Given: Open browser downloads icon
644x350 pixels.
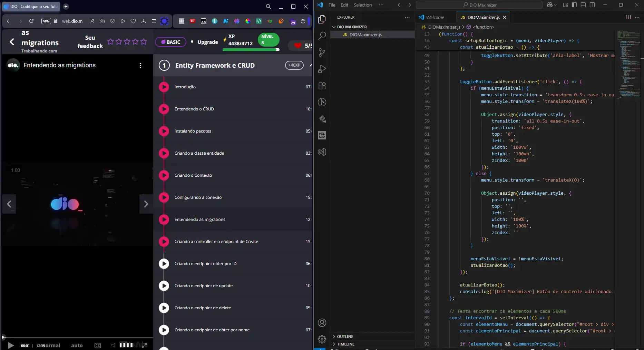Looking at the screenshot, I should [144, 21].
